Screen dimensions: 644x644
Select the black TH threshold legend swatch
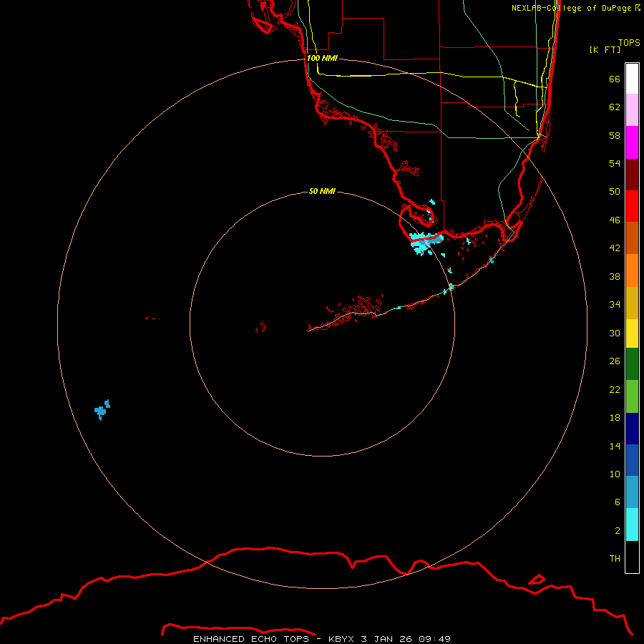(632, 557)
